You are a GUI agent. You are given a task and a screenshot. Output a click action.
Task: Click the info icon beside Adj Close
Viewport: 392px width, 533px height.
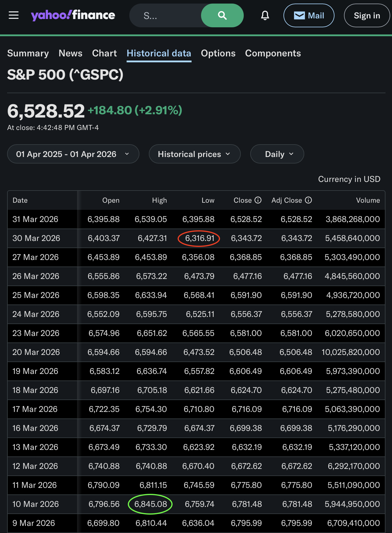pyautogui.click(x=308, y=200)
